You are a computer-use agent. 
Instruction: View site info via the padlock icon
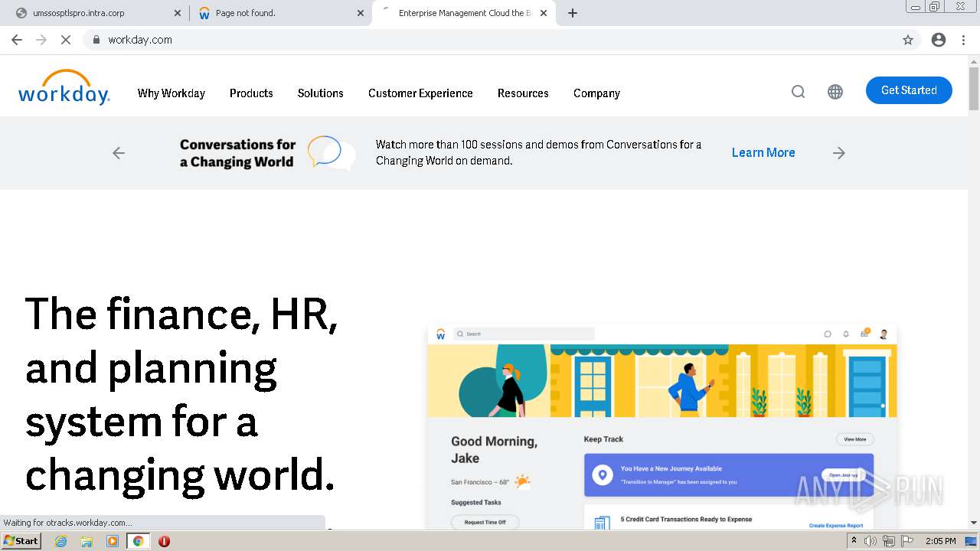click(x=96, y=40)
